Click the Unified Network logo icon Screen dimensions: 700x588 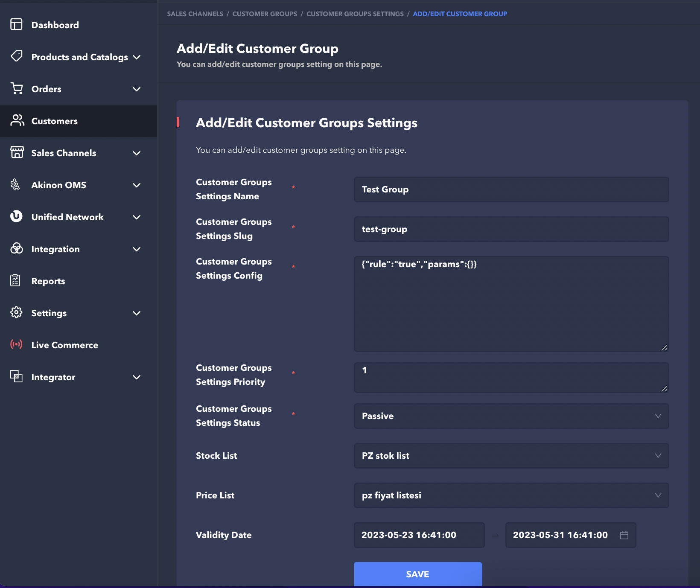(16, 216)
